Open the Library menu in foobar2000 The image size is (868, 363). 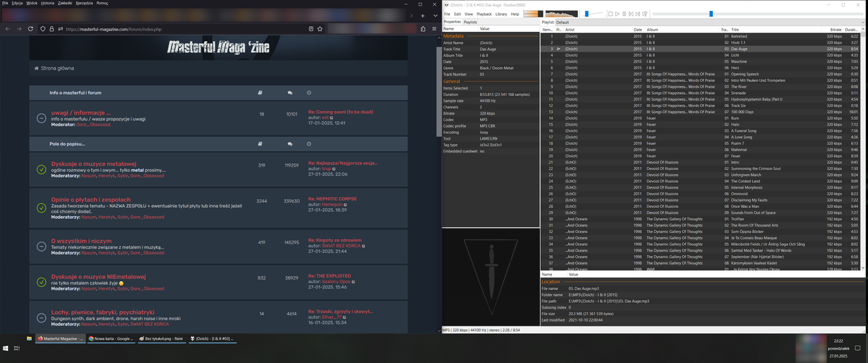coord(501,14)
